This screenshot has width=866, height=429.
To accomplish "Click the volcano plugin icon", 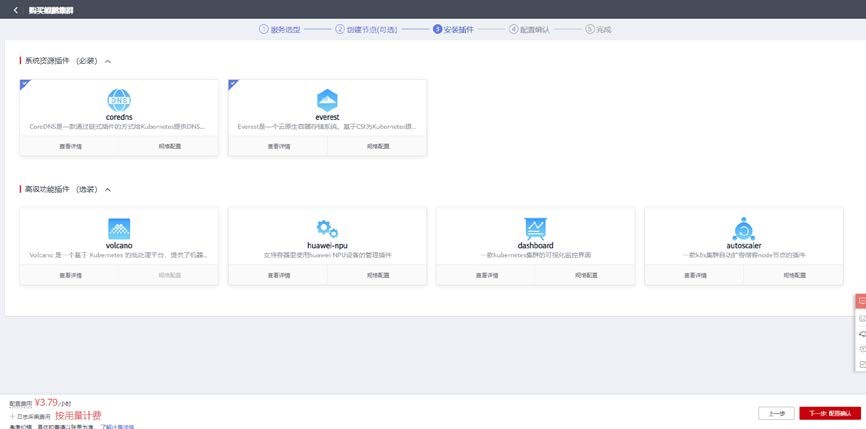I will coord(119,229).
